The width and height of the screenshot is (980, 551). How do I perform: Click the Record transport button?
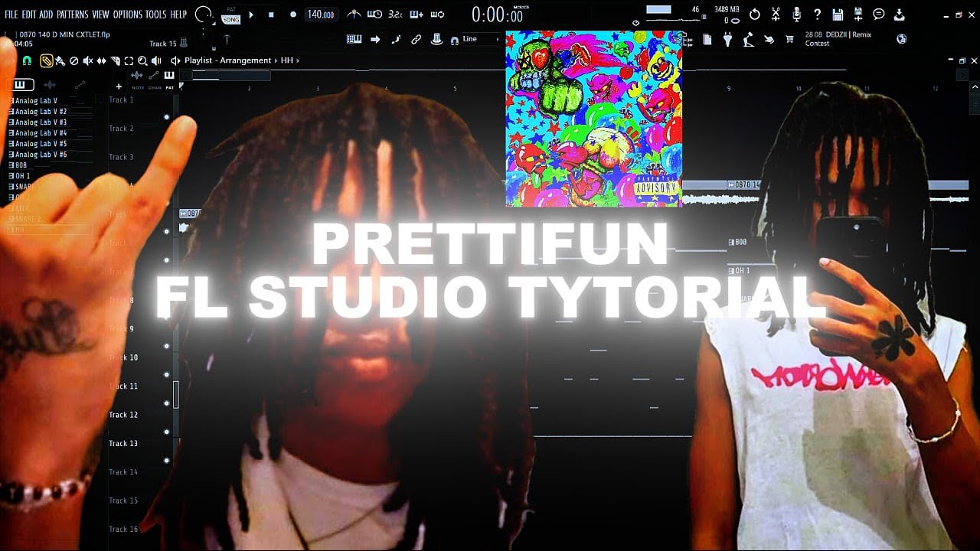(292, 15)
